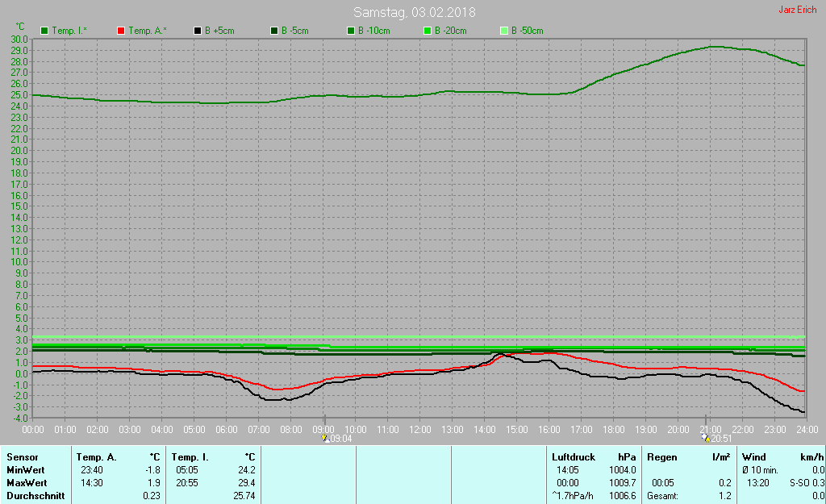Click the Temp. I.* dark green legend swatch
Screen dimensions: 826x504
[44, 31]
